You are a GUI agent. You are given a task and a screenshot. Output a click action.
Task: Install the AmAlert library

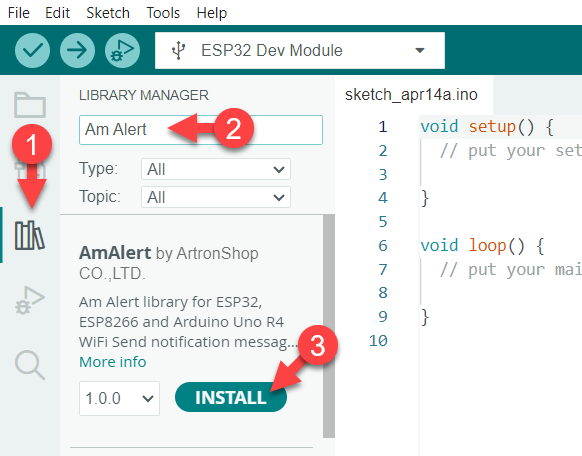tap(231, 397)
